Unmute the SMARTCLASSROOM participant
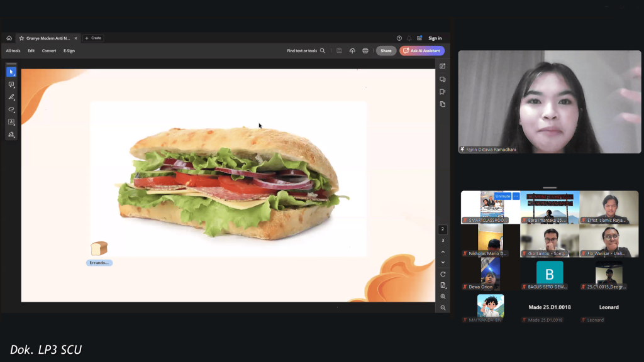The image size is (644, 362). point(502,196)
